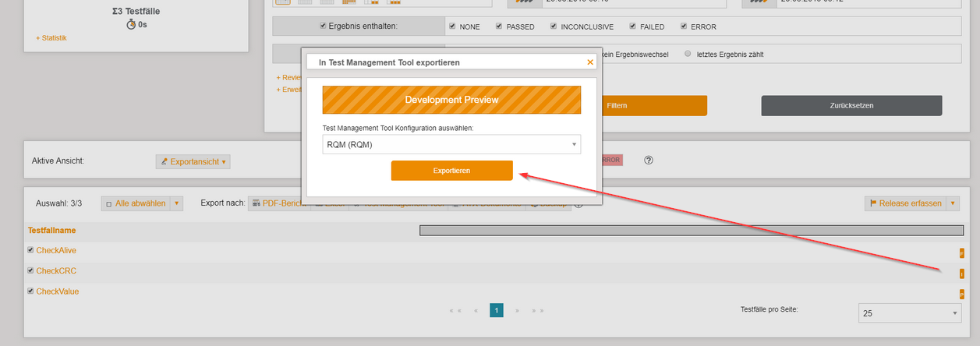Open the Release erfassen dropdown arrow
The width and height of the screenshot is (980, 346).
(x=953, y=203)
